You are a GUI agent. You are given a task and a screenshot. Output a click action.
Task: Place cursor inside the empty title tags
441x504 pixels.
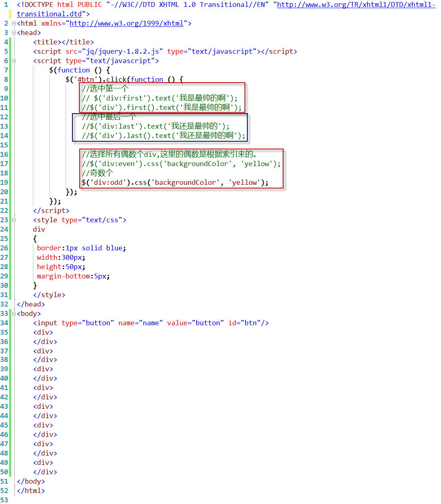tap(61, 42)
